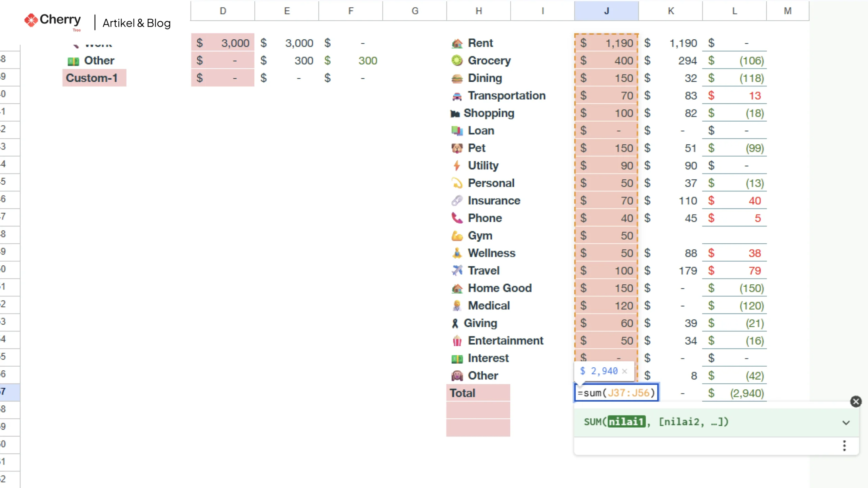Click the Wellness meditation emoji icon
Image resolution: width=868 pixels, height=488 pixels.
point(457,253)
